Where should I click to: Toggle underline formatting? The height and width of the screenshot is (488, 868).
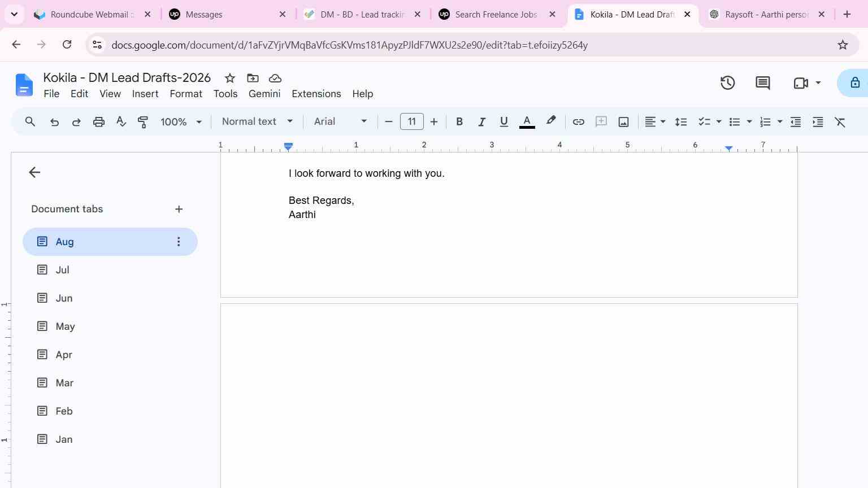504,122
